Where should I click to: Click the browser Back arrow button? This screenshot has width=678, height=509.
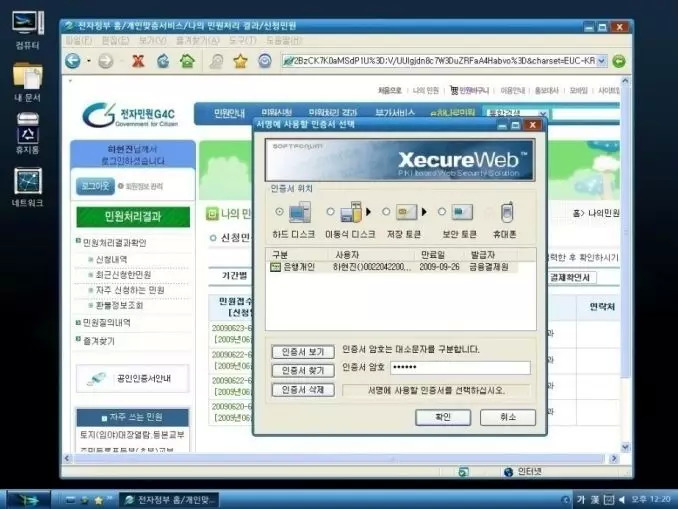click(x=73, y=61)
